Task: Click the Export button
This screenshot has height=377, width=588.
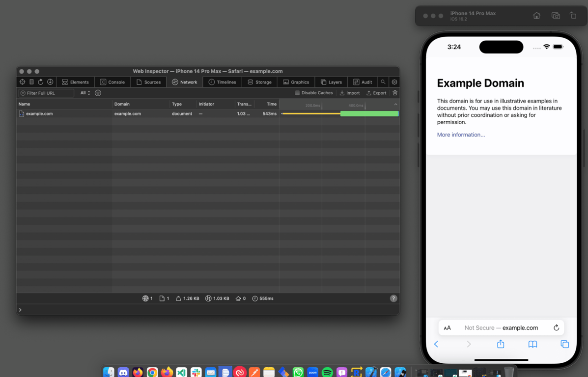Action: (x=376, y=93)
